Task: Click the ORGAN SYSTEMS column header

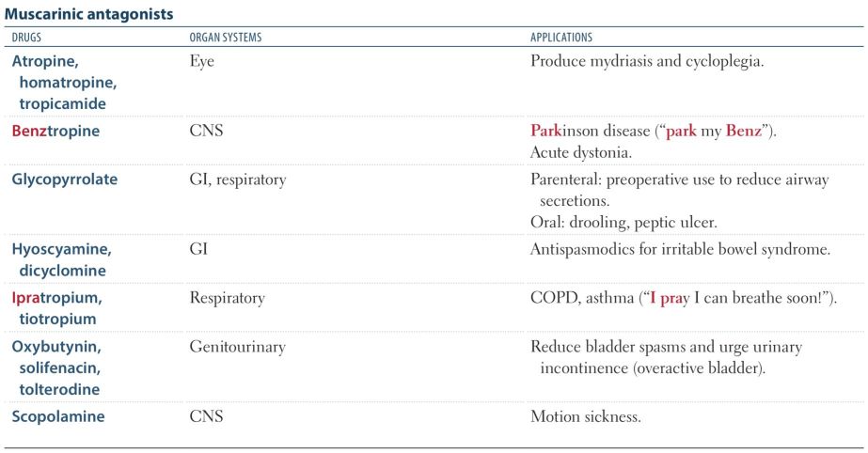Action: click(226, 39)
